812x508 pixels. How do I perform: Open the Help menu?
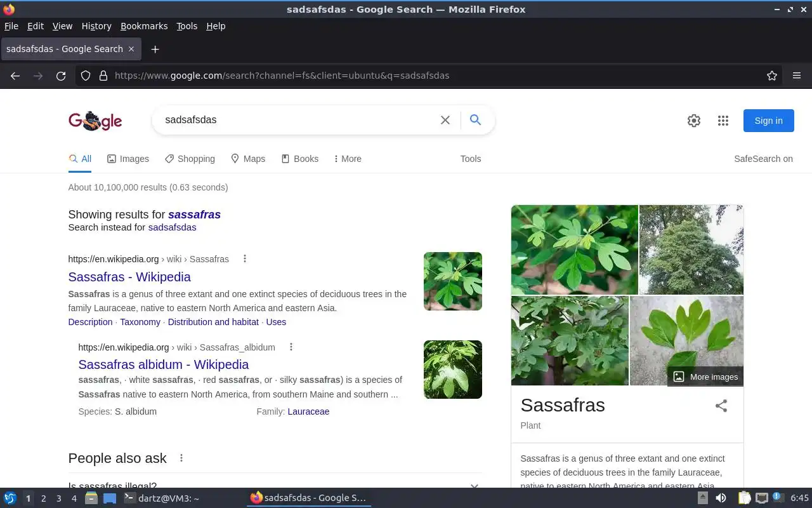216,26
